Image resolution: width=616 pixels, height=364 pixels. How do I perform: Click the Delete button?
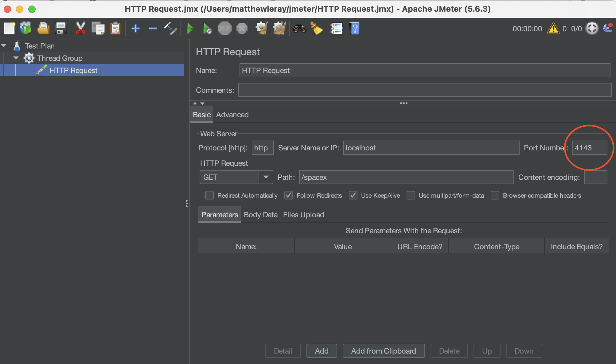pyautogui.click(x=449, y=351)
